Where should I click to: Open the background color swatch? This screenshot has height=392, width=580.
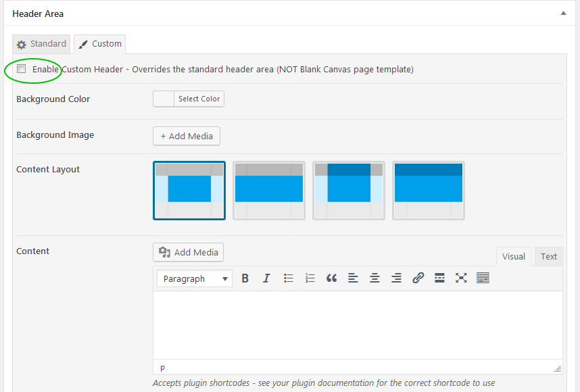click(162, 99)
